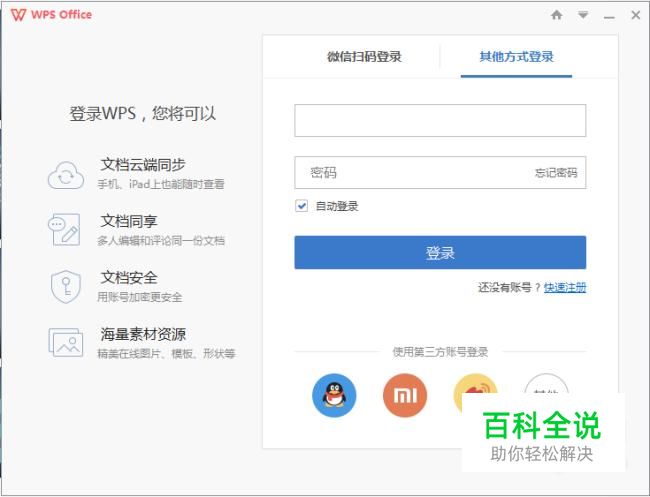Click the 文档安全 heading

(x=129, y=277)
